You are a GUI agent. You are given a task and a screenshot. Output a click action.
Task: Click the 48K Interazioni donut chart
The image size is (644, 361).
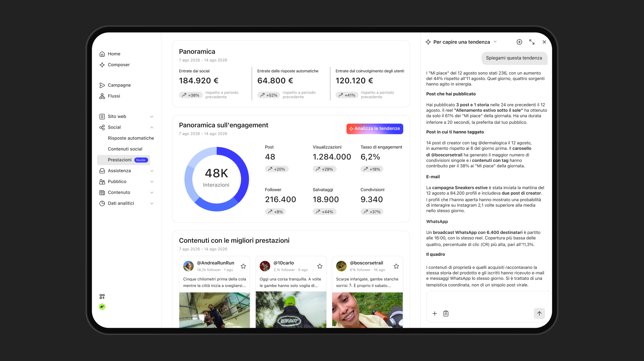point(216,179)
